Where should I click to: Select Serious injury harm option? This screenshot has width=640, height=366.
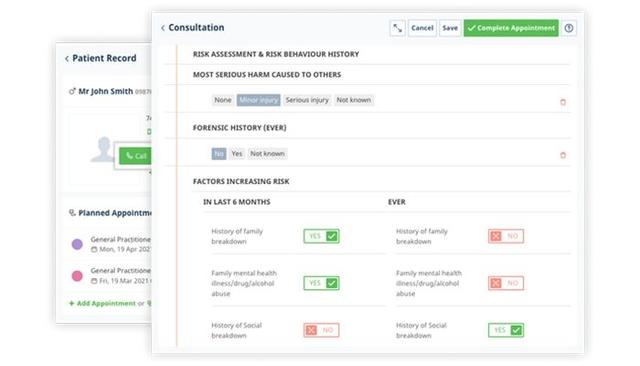pyautogui.click(x=307, y=100)
